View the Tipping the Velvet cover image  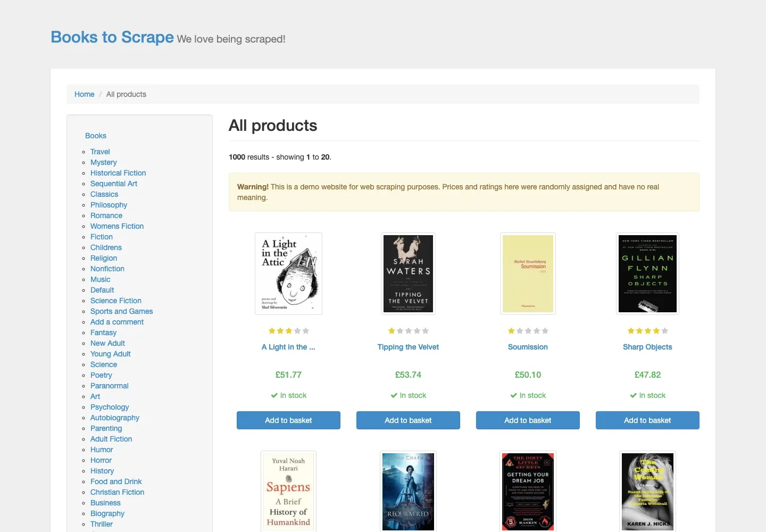[x=408, y=273]
